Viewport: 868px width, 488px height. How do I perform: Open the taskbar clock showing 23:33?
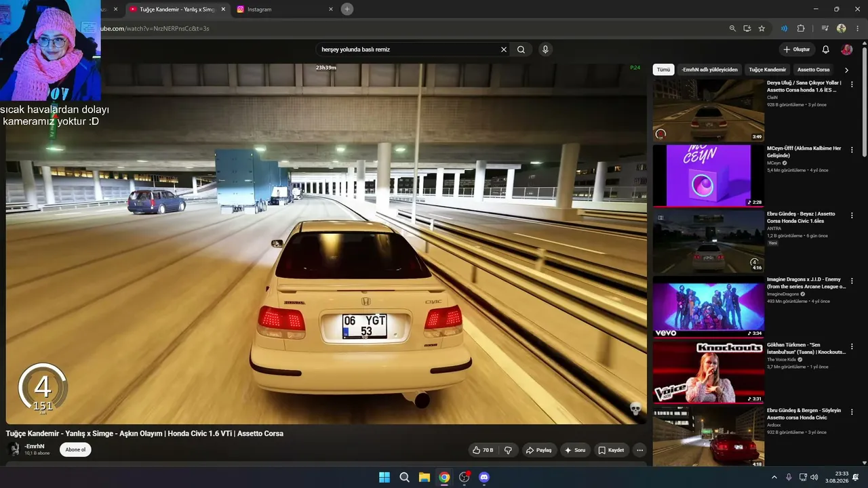[x=837, y=477]
